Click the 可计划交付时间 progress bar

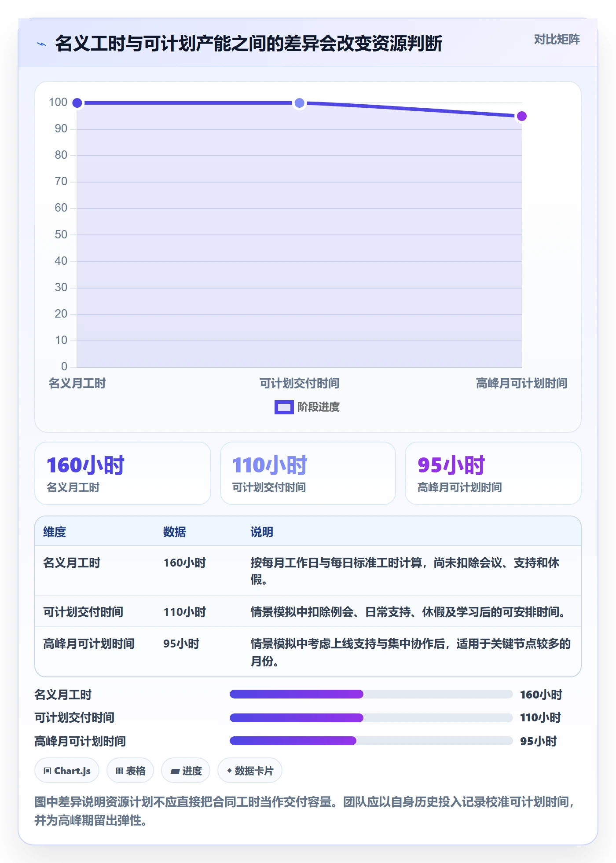tap(371, 718)
